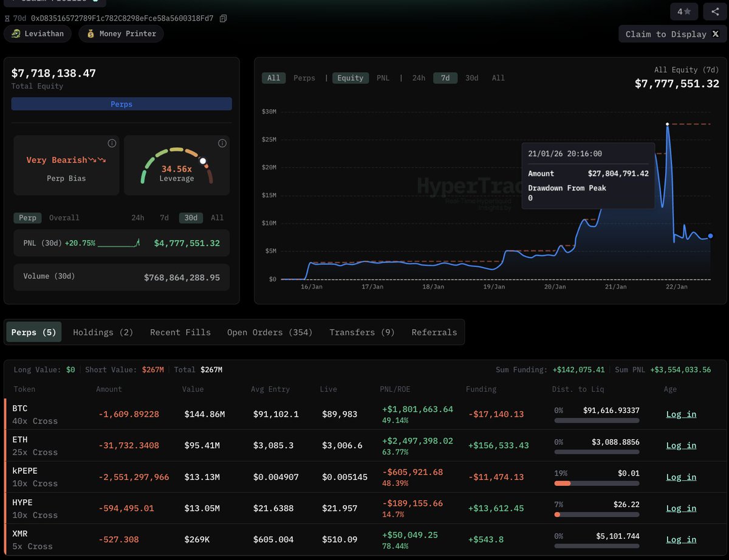729x560 pixels.
Task: Switch chart to PNL view
Action: [x=383, y=78]
